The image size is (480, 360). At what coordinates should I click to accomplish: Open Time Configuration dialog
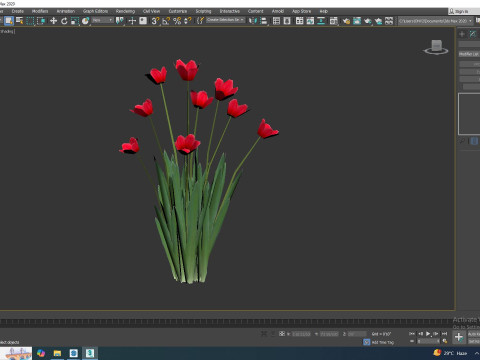tap(445, 341)
